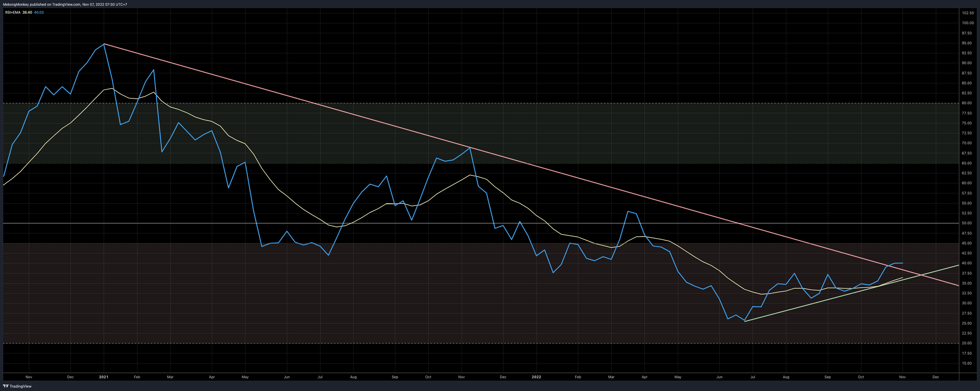Click the 55.00 price scale label
The height and width of the screenshot is (391, 980).
coord(967,203)
